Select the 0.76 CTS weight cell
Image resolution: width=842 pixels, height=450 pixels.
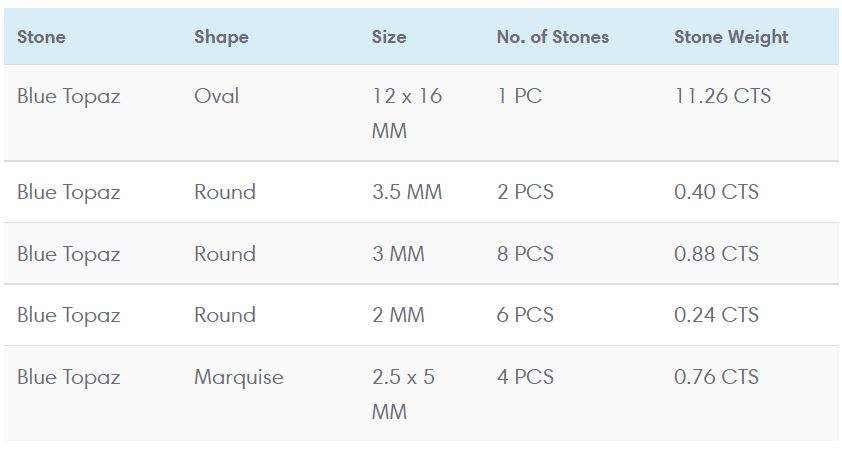[x=716, y=377]
